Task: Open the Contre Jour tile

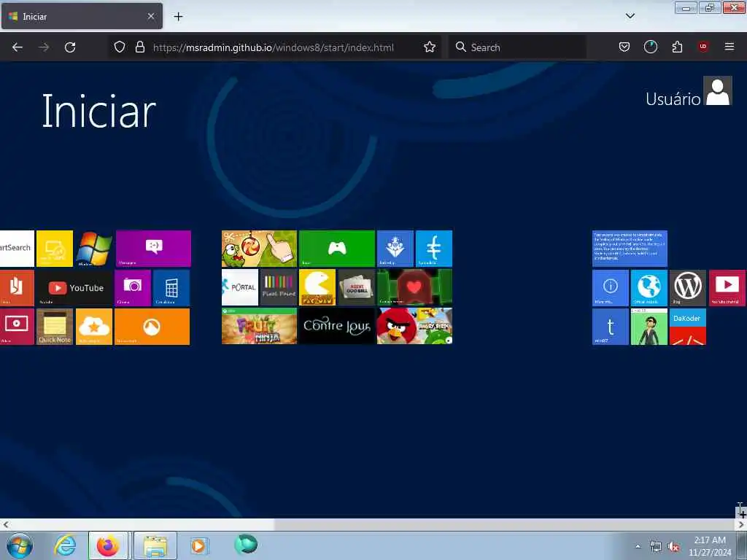Action: 337,327
